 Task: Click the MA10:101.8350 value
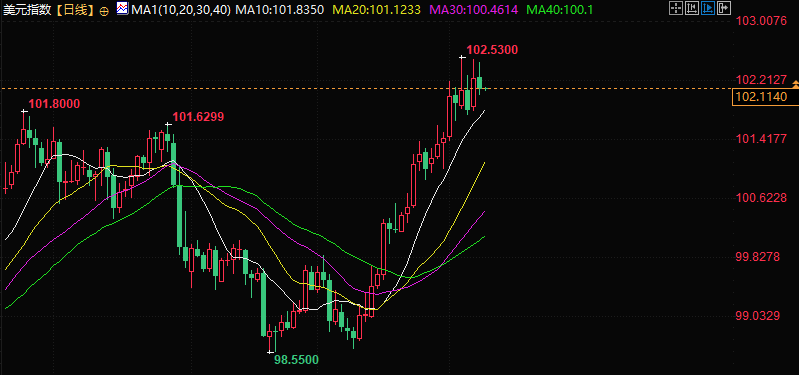point(280,9)
